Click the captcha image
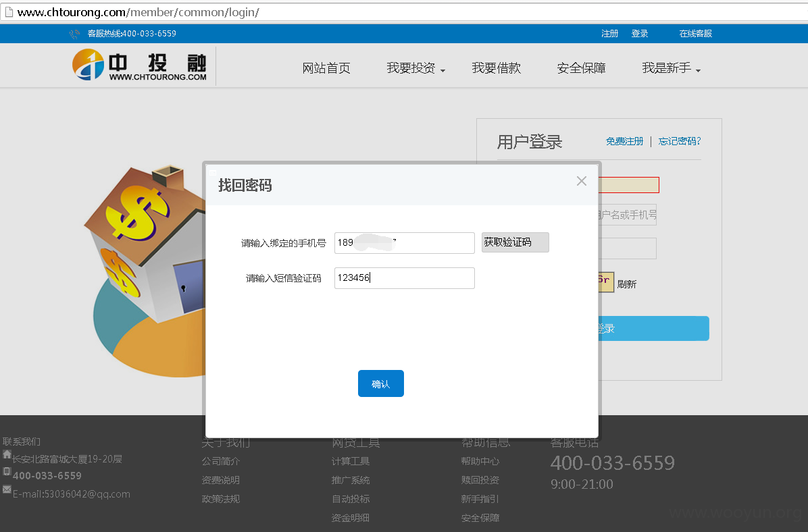808x532 pixels. pos(606,282)
